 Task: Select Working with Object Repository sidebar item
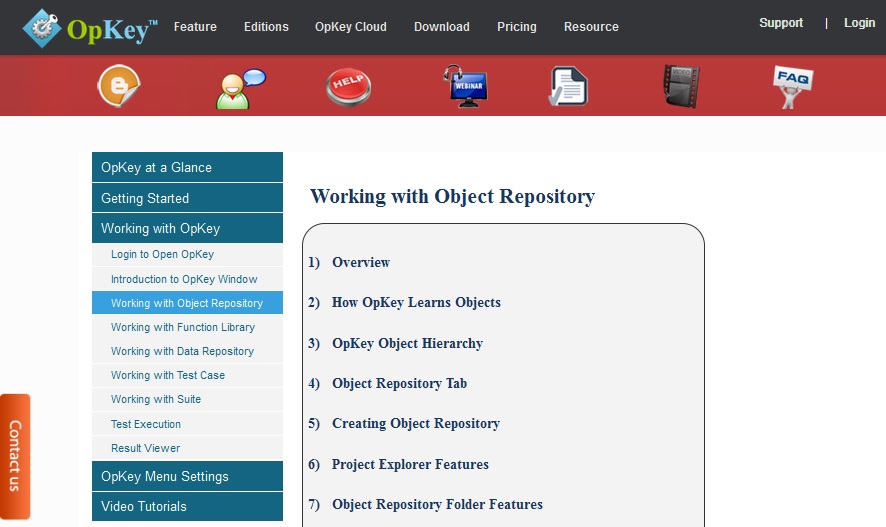pos(188,303)
